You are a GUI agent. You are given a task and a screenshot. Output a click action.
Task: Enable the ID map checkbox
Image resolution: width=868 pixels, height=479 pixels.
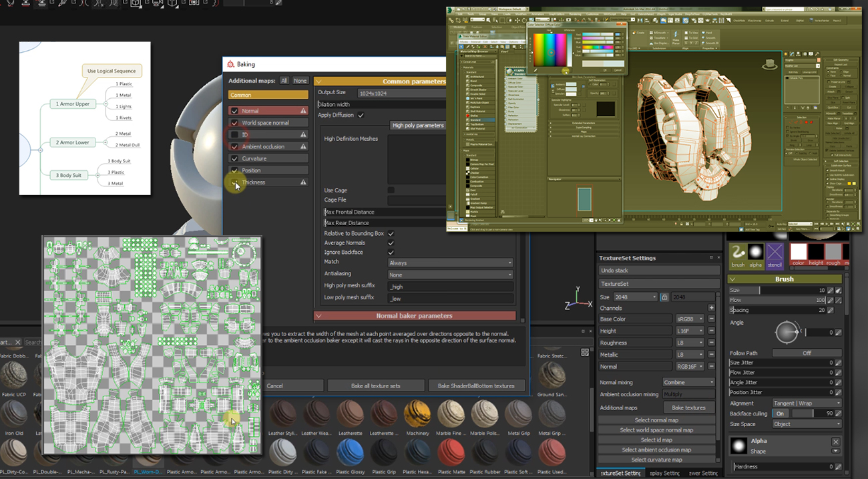click(x=234, y=134)
